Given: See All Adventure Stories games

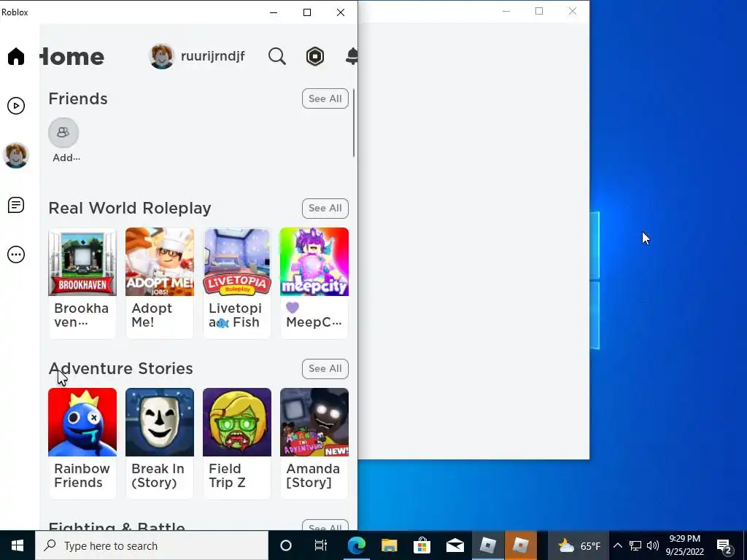Looking at the screenshot, I should pyautogui.click(x=325, y=368).
